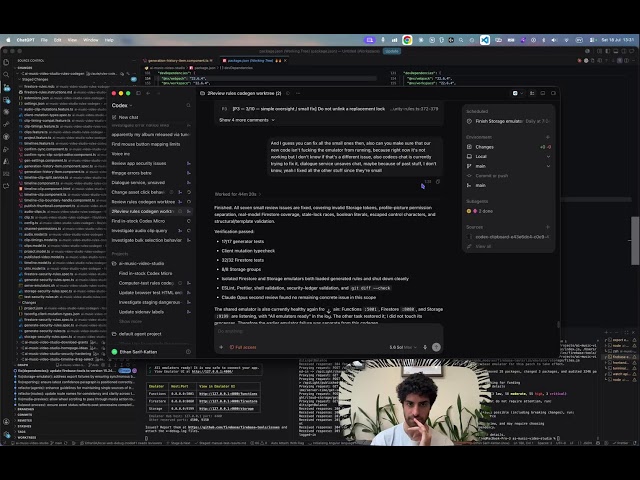Open the VS Code Search activity icon

(x=6, y=75)
